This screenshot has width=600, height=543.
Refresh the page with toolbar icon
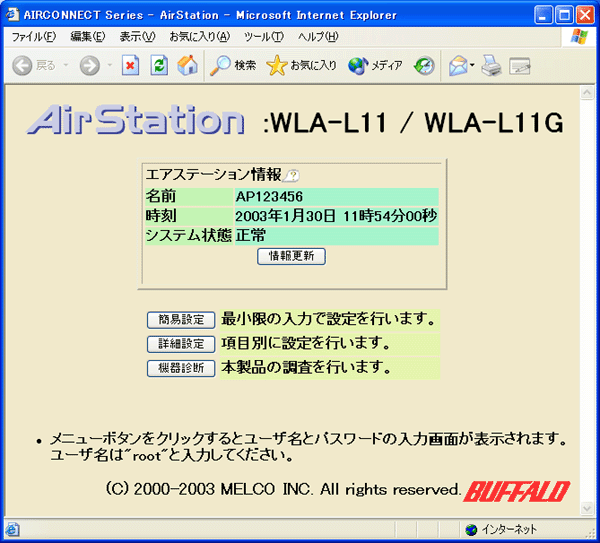(159, 66)
